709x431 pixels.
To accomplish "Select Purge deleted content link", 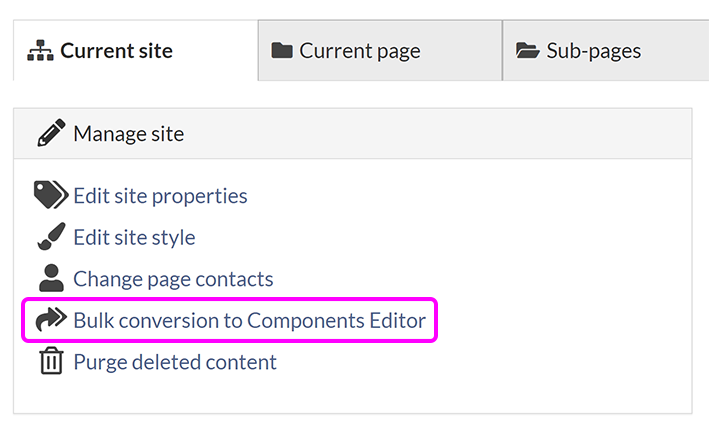I will coord(175,362).
